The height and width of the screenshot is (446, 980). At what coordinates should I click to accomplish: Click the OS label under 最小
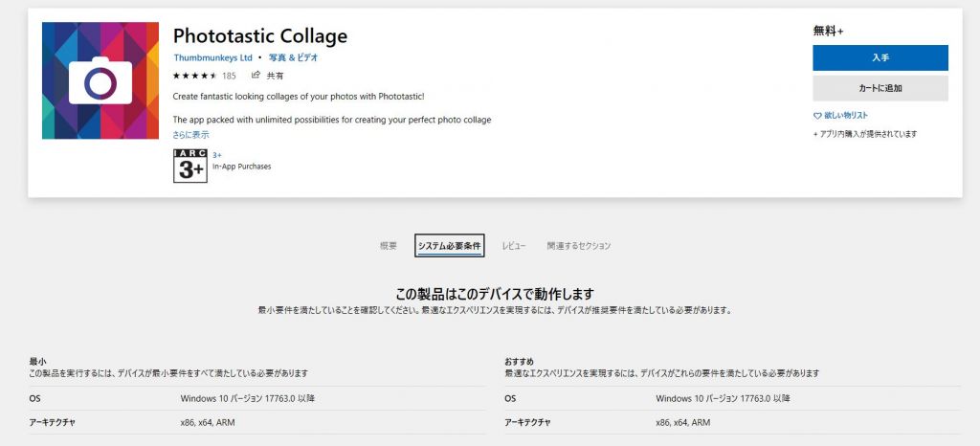35,398
